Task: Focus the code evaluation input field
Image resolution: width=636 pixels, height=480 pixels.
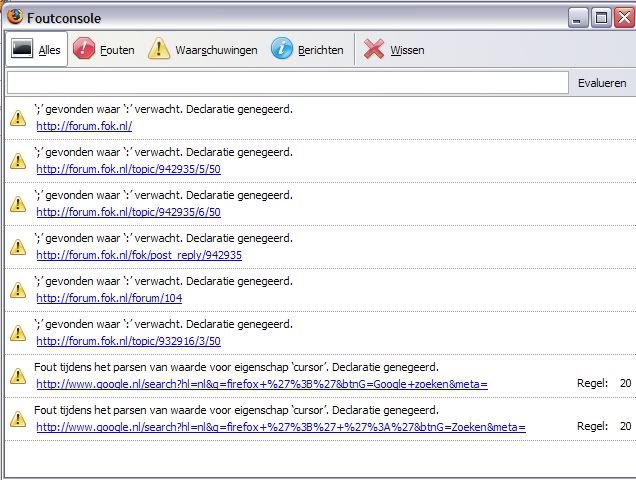Action: [287, 83]
